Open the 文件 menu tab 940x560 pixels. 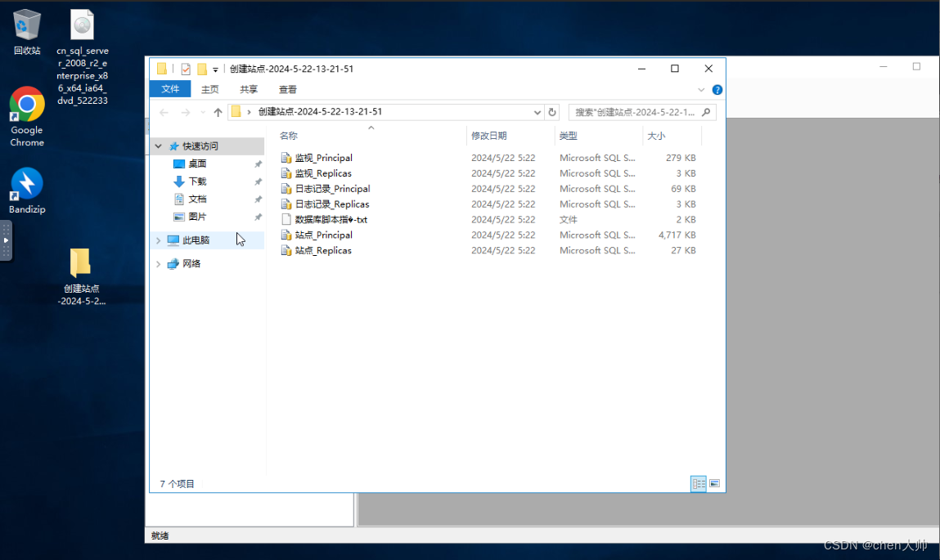(170, 89)
